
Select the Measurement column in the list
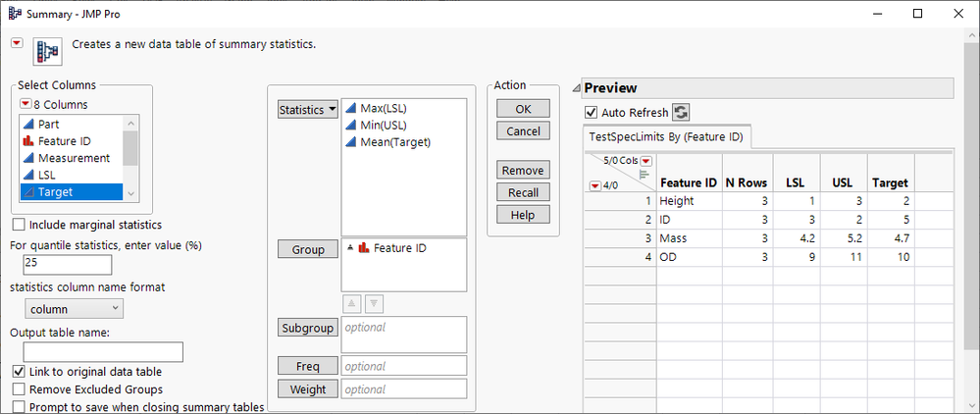[x=74, y=158]
